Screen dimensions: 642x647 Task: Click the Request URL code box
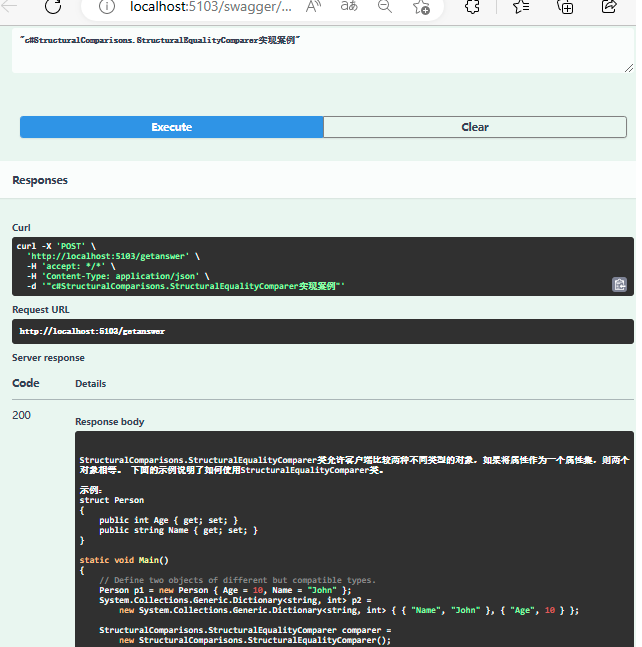pyautogui.click(x=322, y=331)
